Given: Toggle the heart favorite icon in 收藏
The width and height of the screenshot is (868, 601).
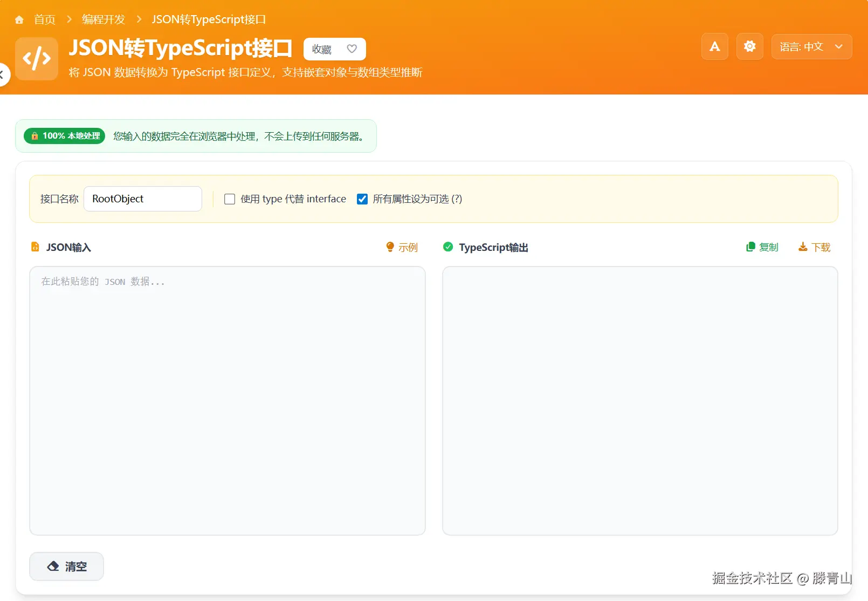Looking at the screenshot, I should tap(352, 49).
